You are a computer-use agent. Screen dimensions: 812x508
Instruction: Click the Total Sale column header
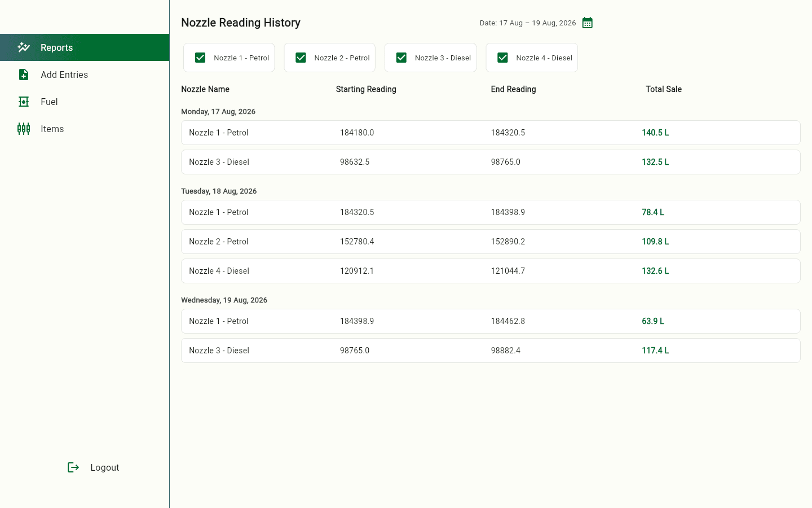coord(664,89)
